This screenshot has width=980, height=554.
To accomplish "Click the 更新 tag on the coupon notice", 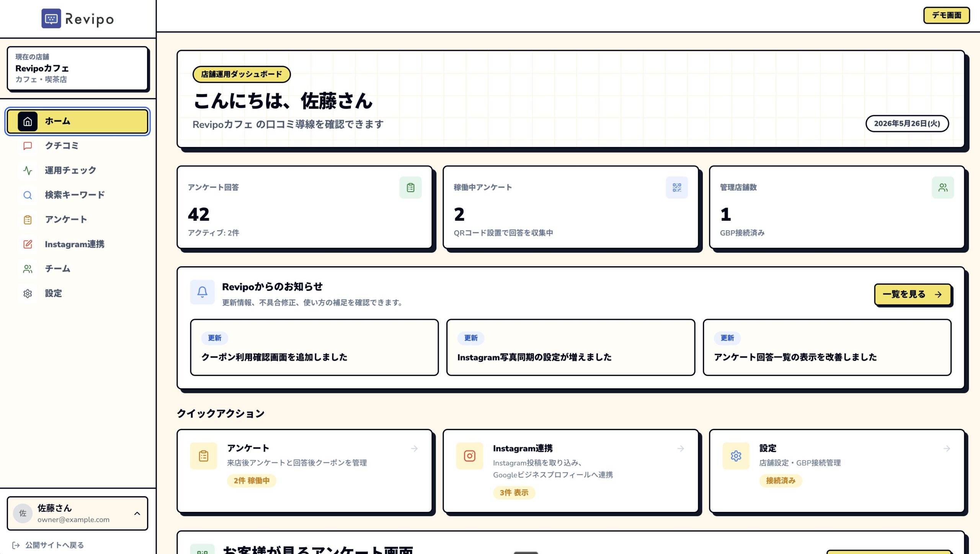I will click(214, 338).
